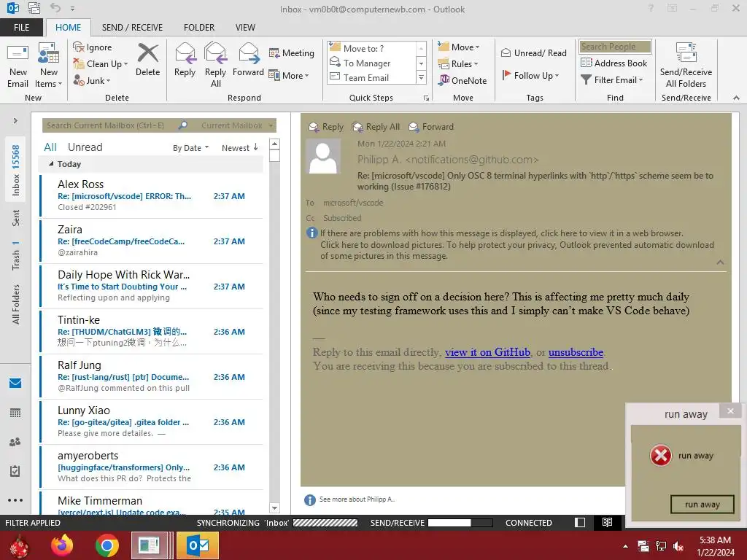The image size is (747, 560).
Task: Open the Mail navigation icon
Action: point(15,383)
